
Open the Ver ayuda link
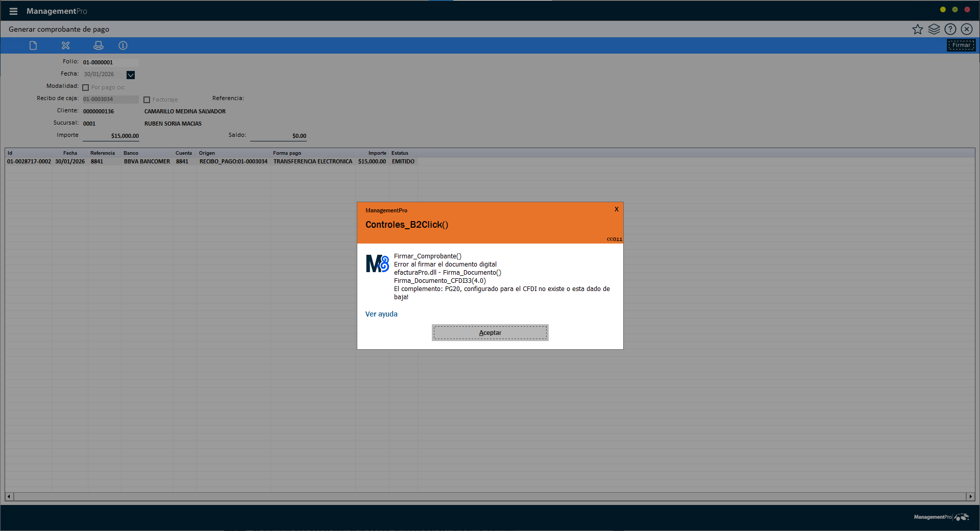point(381,314)
